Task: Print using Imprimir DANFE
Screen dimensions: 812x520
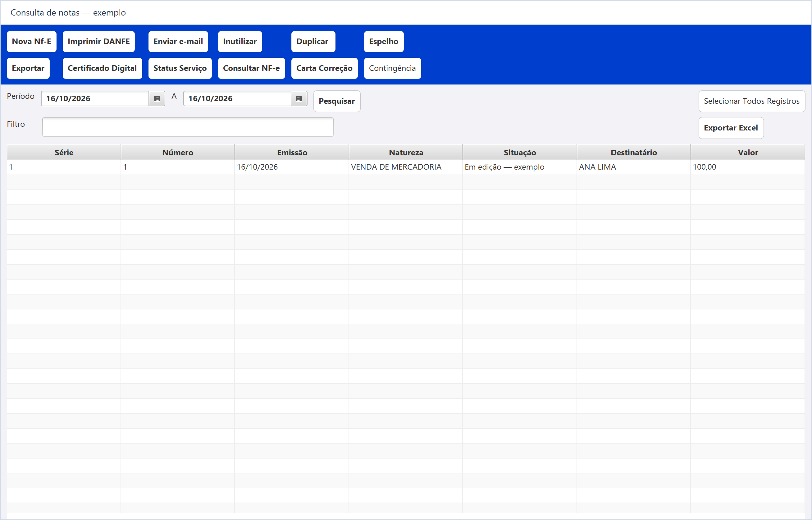Action: pos(98,42)
